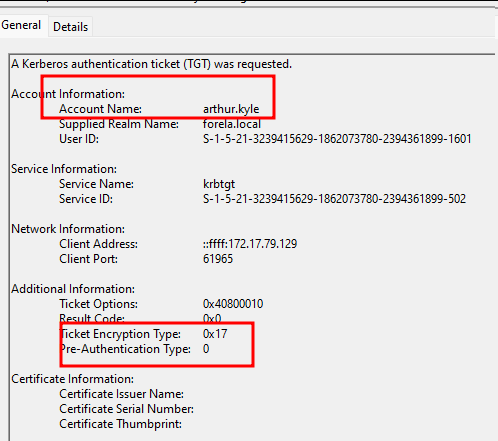Click the Account Information heading

point(68,94)
